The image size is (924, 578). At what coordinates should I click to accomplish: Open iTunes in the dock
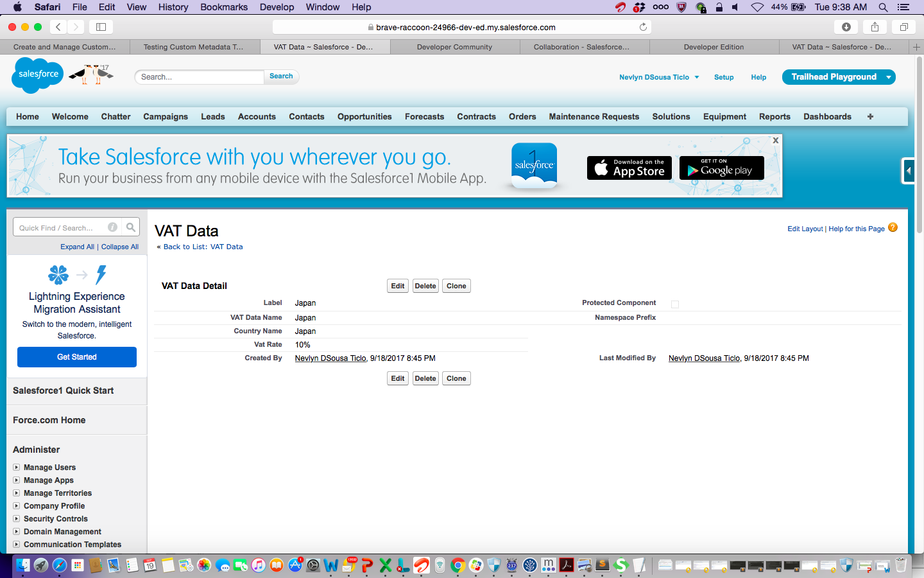259,565
